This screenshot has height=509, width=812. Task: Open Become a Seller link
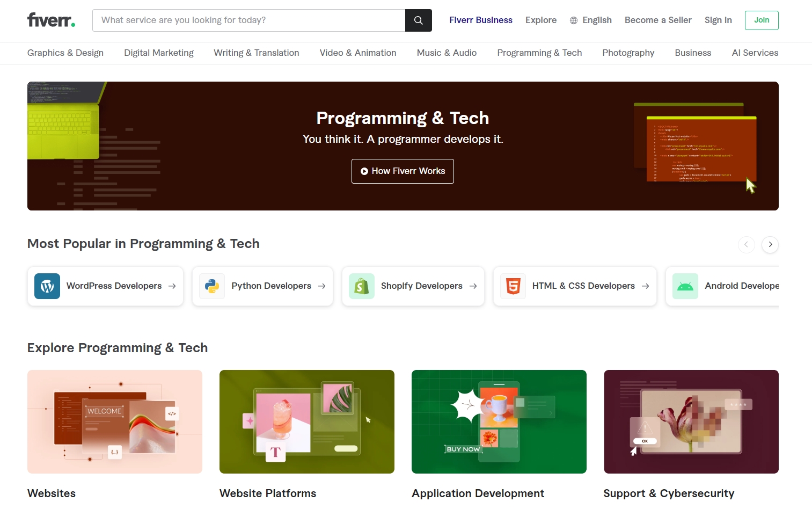[658, 20]
